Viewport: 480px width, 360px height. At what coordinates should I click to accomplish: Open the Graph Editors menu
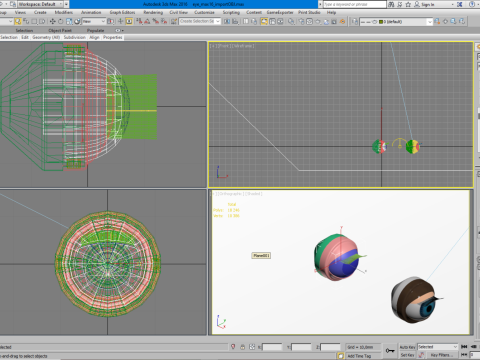click(122, 12)
